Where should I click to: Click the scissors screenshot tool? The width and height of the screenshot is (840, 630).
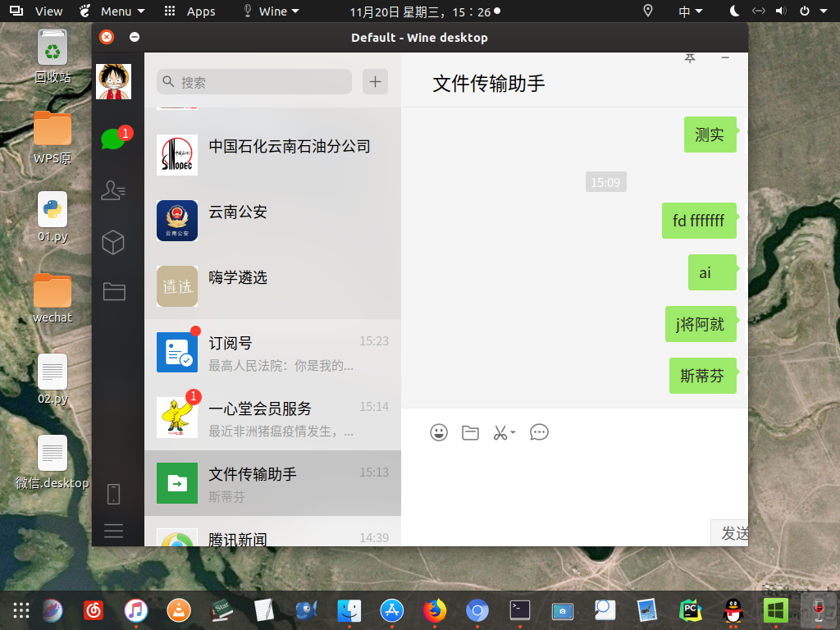pos(500,432)
